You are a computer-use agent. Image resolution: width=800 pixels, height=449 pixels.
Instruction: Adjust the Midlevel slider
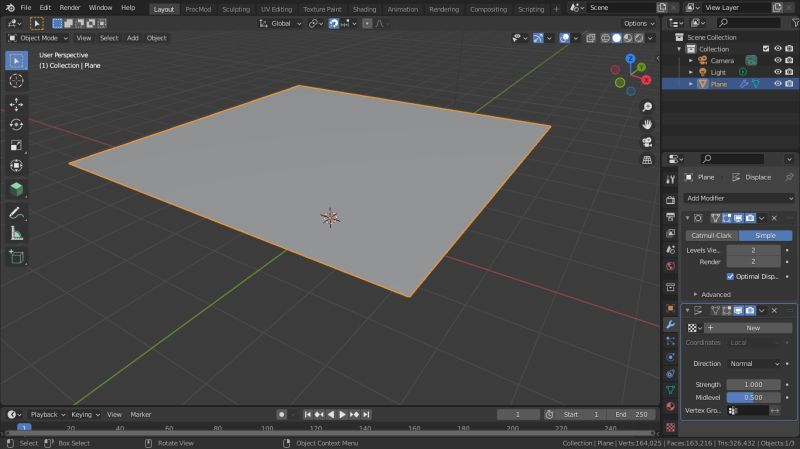coord(753,397)
